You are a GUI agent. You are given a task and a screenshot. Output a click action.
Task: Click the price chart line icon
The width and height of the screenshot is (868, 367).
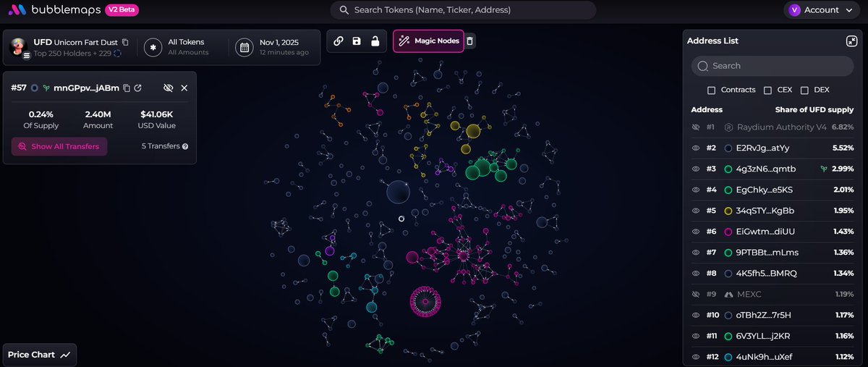tap(65, 355)
